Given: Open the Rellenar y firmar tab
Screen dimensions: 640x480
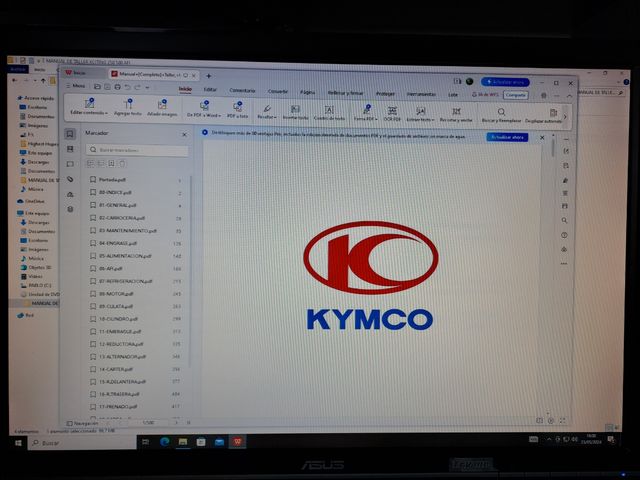Looking at the screenshot, I should pyautogui.click(x=345, y=93).
